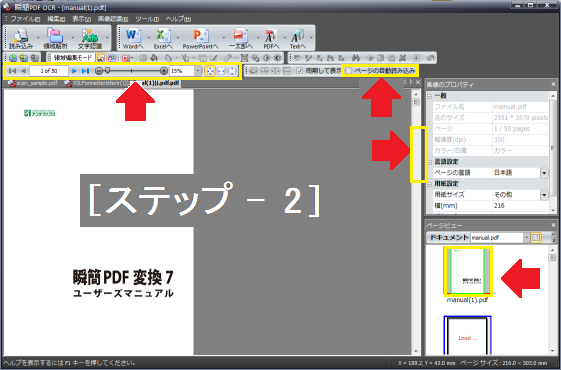The height and width of the screenshot is (370, 561).
Task: Switch to the scan_sample.pdf tab
Action: point(34,83)
